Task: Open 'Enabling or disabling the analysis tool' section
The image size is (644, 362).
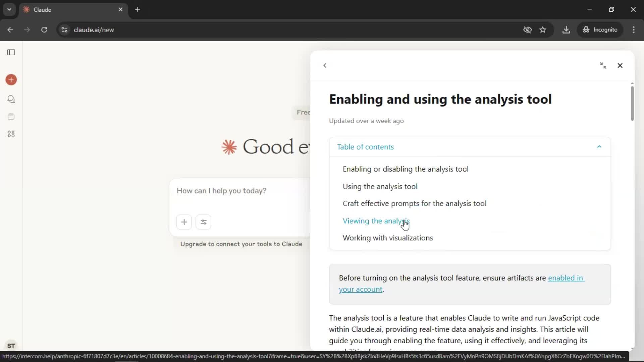Action: (x=406, y=169)
